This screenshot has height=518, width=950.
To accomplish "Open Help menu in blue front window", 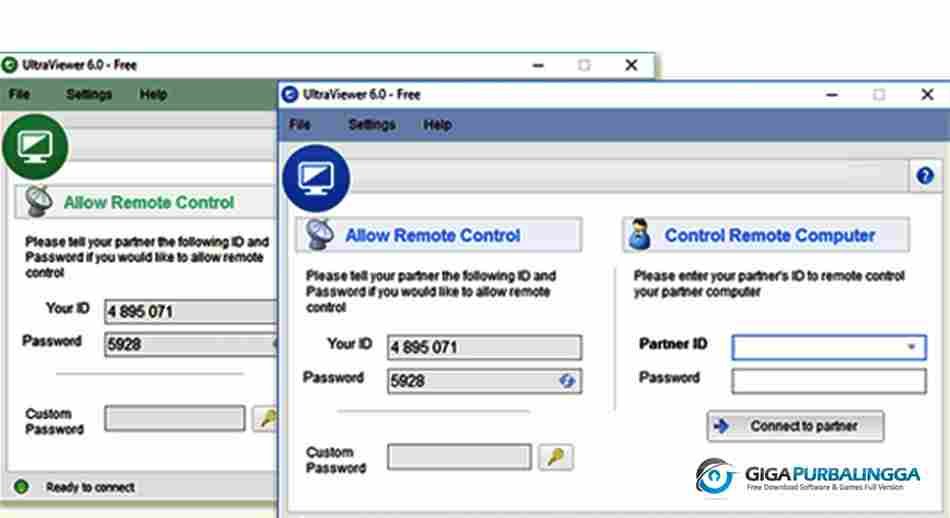I will tap(437, 125).
